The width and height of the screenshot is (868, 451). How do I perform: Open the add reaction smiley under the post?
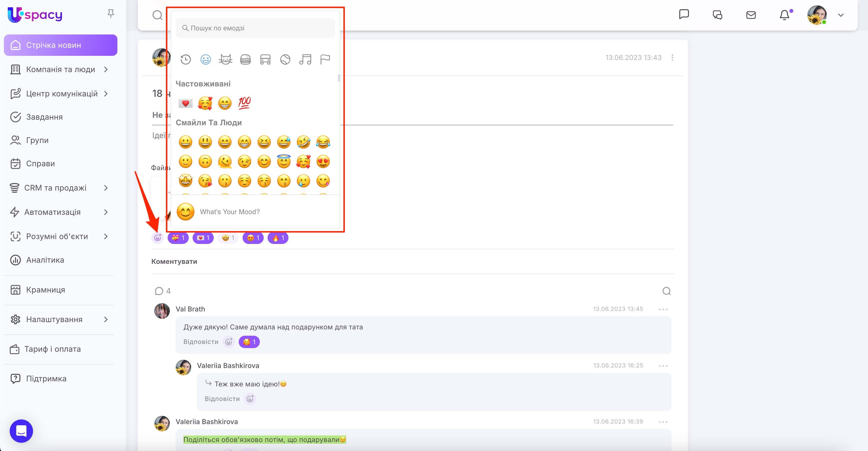[x=157, y=238]
